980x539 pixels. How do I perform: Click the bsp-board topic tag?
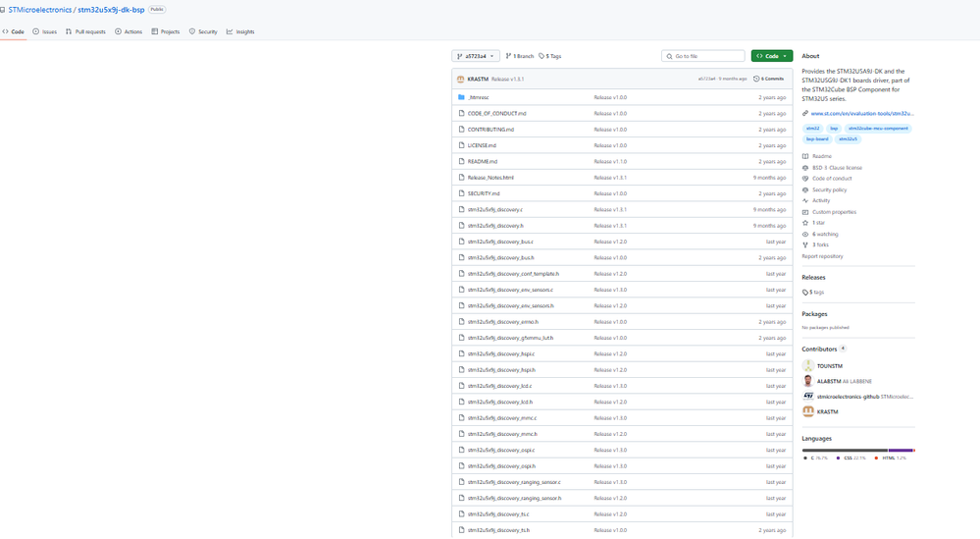(817, 138)
